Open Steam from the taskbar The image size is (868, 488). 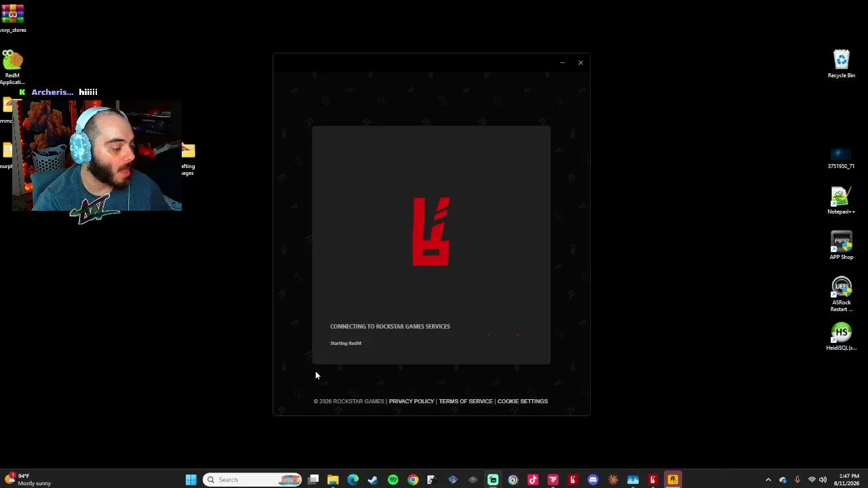pos(373,480)
